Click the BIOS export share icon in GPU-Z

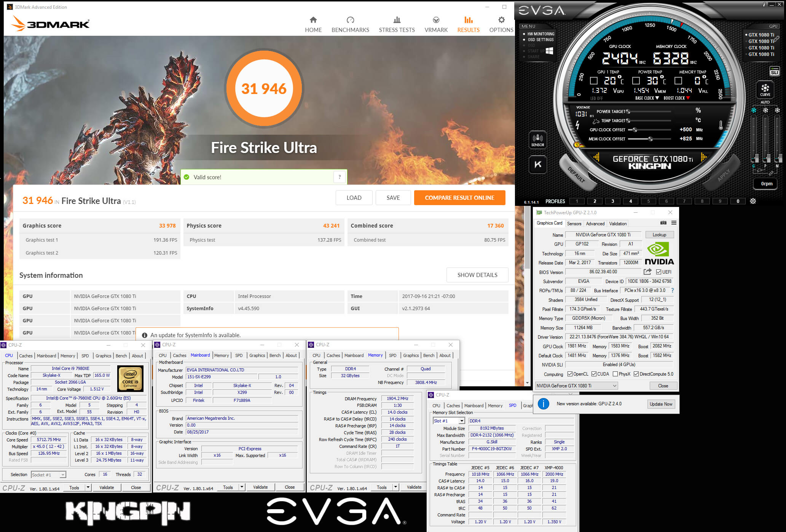tap(647, 272)
